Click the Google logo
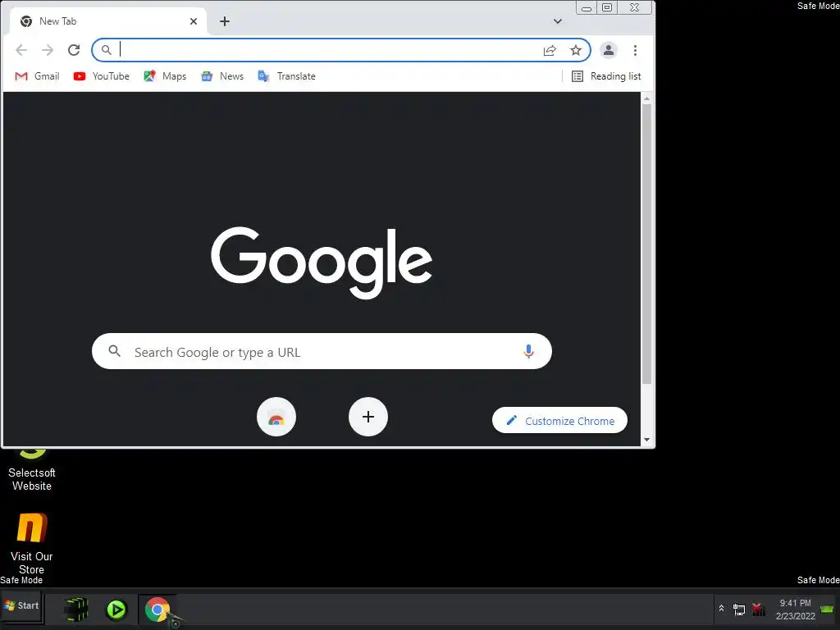Screen dimensions: 840x630 (x=322, y=262)
